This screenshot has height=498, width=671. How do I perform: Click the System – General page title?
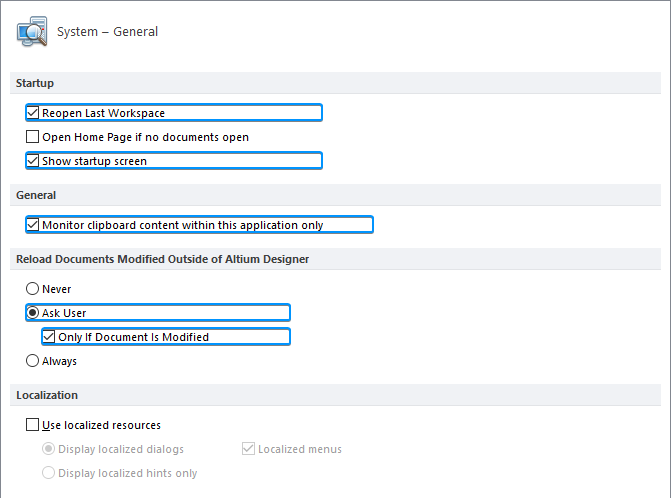click(107, 32)
